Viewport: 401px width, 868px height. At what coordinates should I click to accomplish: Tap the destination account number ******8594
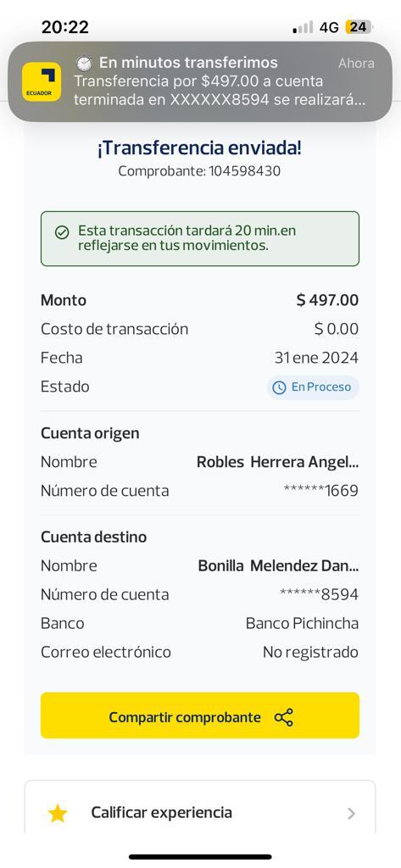pos(319,595)
